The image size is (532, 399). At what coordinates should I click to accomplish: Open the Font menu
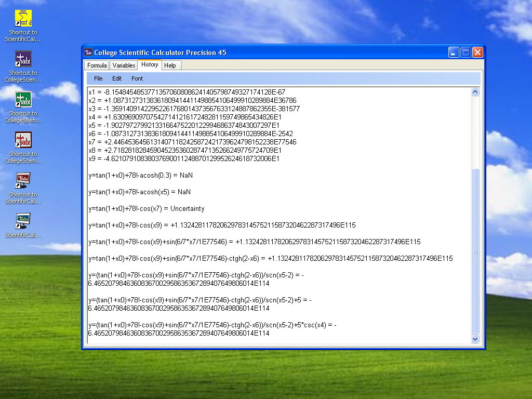[x=137, y=78]
